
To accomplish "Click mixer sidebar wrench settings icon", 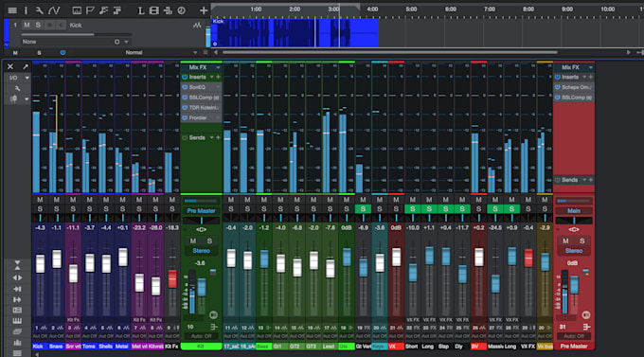I will 17,88.
